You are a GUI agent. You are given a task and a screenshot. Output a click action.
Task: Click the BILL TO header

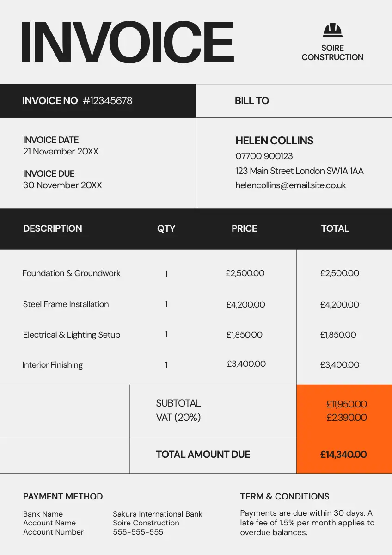251,101
